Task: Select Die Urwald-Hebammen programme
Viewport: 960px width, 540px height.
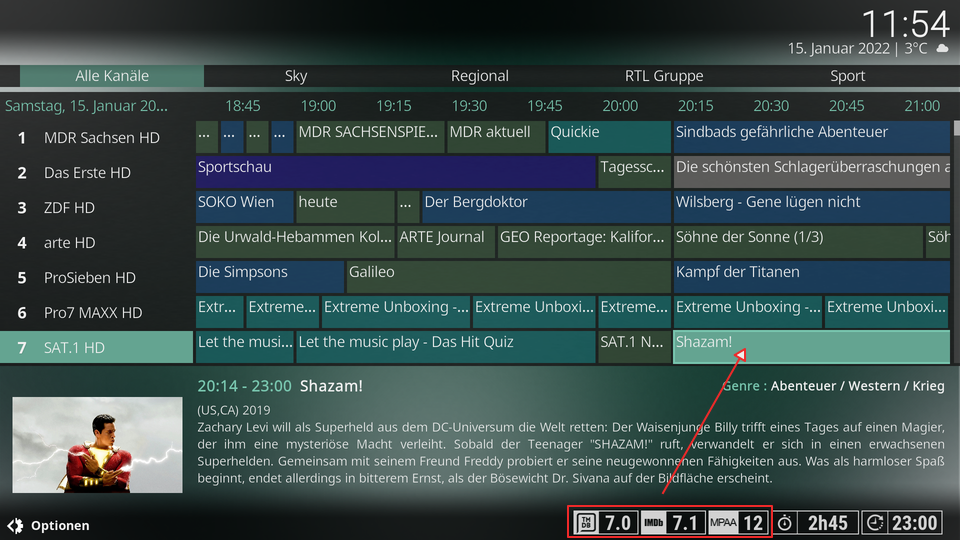Action: (x=294, y=242)
